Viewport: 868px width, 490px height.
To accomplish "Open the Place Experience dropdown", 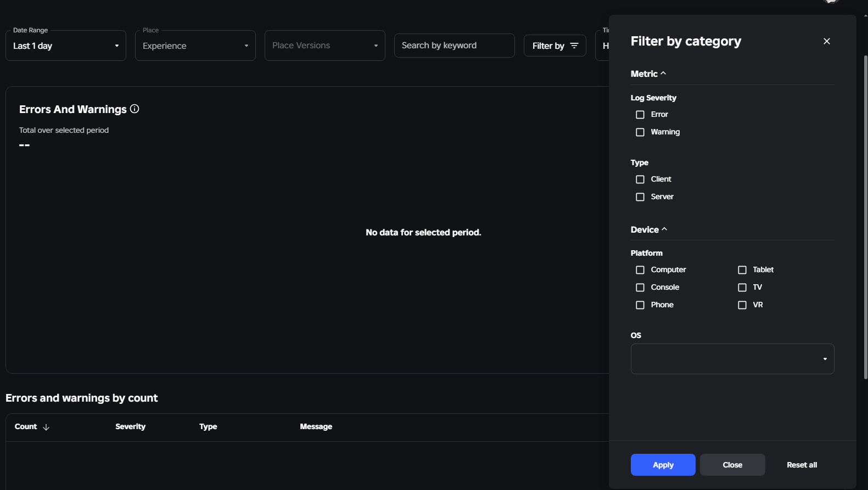I will [195, 46].
